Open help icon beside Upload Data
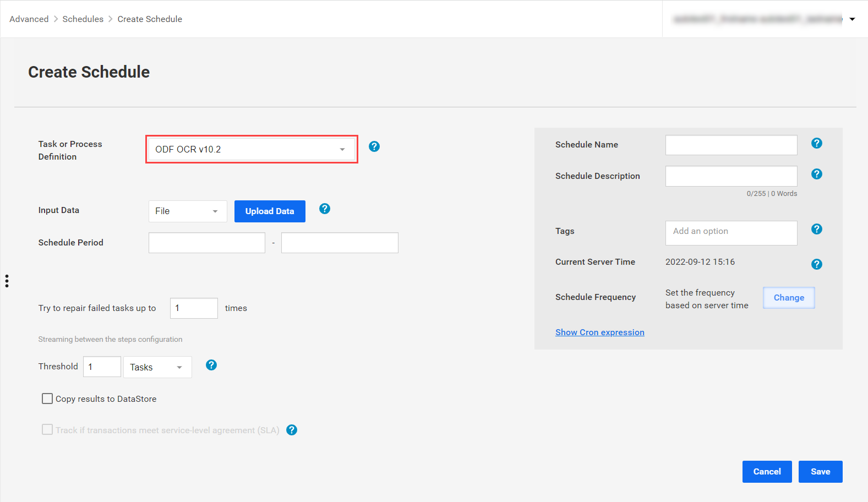This screenshot has width=868, height=502. (325, 209)
